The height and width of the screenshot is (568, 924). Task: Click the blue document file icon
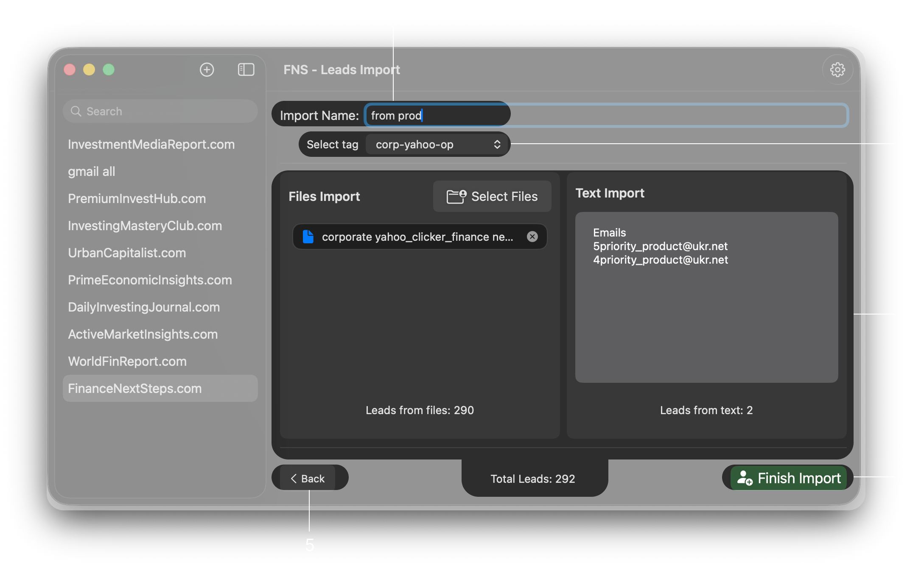point(308,237)
